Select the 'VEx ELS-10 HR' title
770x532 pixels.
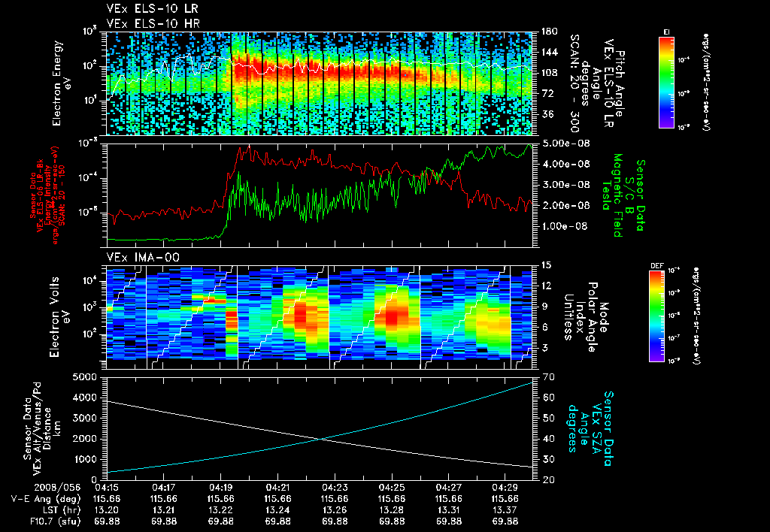153,23
